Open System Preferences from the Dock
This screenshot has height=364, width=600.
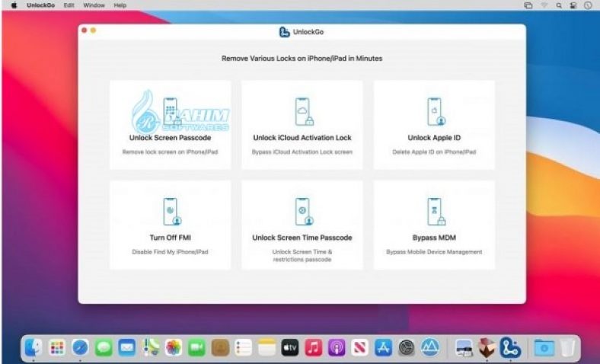tap(407, 347)
